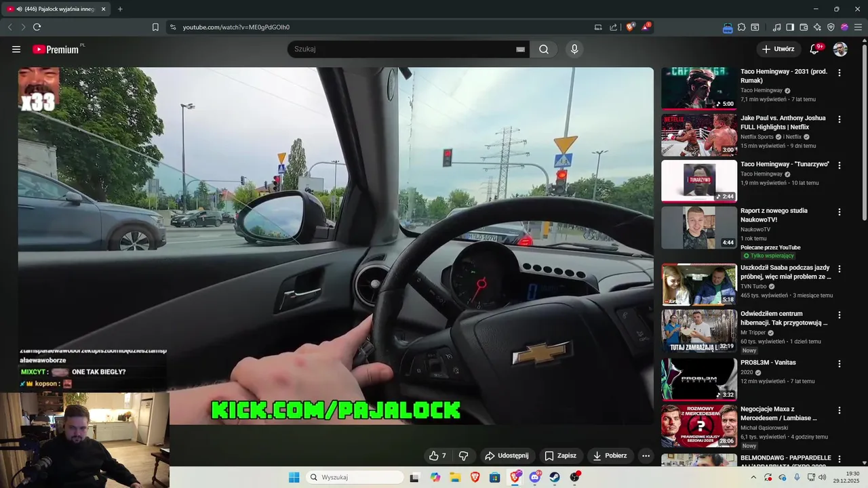Click the taskbar Wyszukaj search box
Viewport: 868px width, 488px height.
pos(355,477)
